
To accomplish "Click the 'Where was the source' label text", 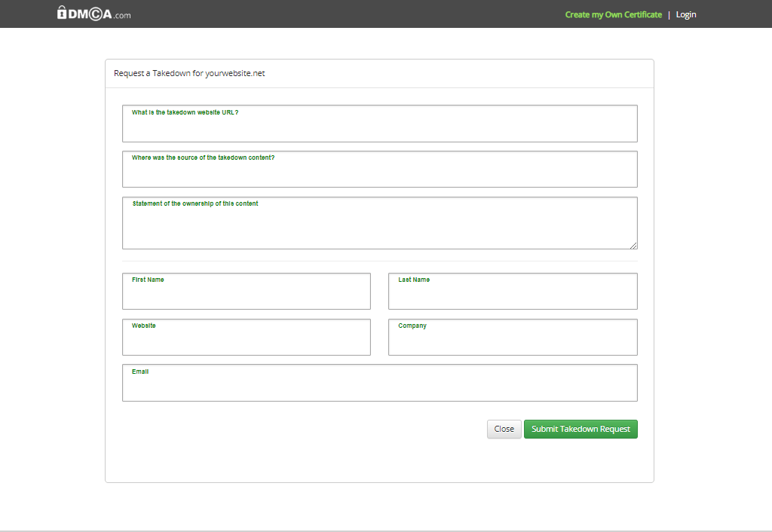I will (x=203, y=157).
